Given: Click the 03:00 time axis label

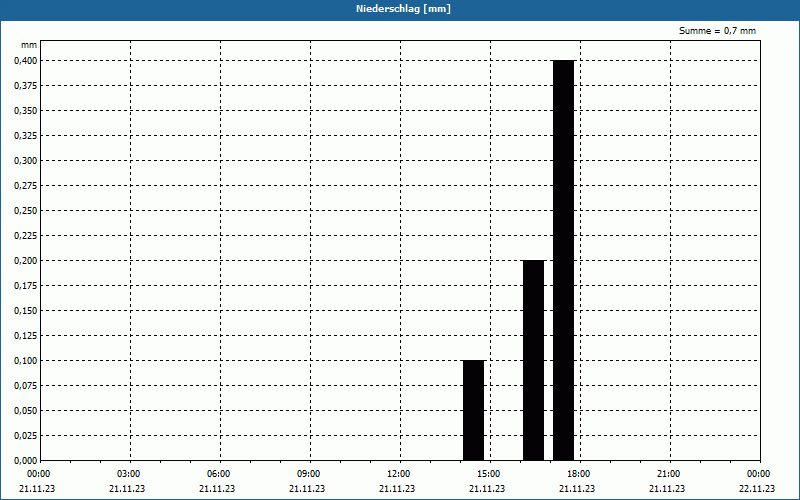Looking at the screenshot, I should (x=129, y=474).
